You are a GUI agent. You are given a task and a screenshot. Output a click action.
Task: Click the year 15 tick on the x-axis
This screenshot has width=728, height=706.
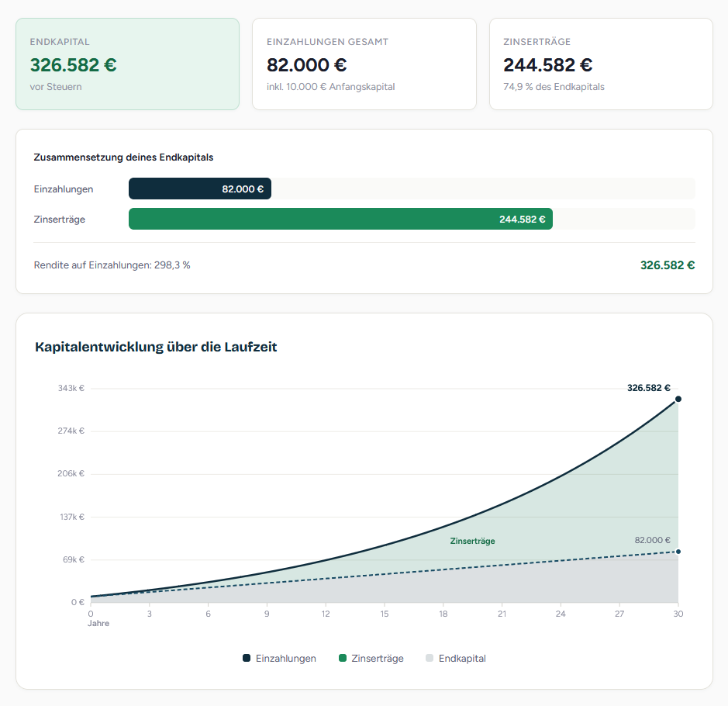click(x=385, y=614)
